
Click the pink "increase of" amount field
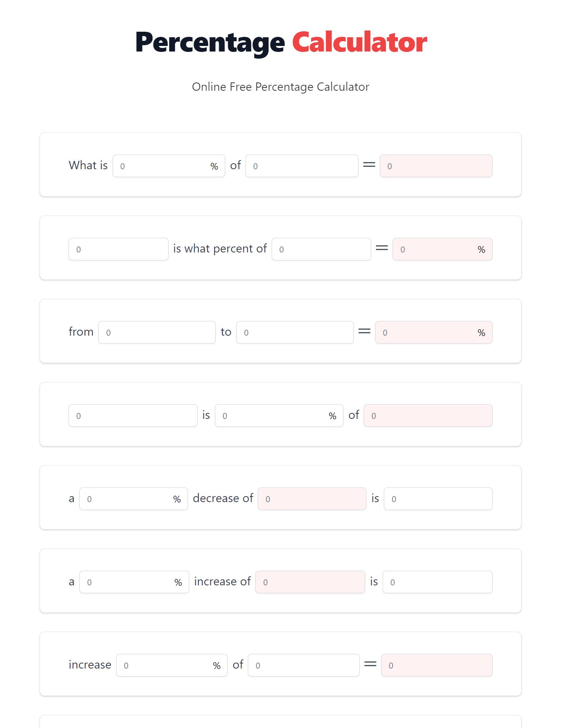coord(310,581)
